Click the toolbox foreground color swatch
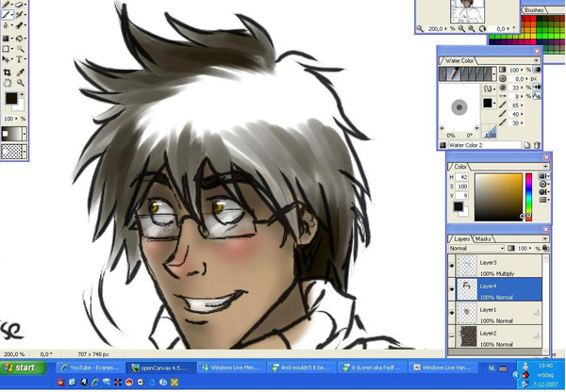 pyautogui.click(x=11, y=98)
